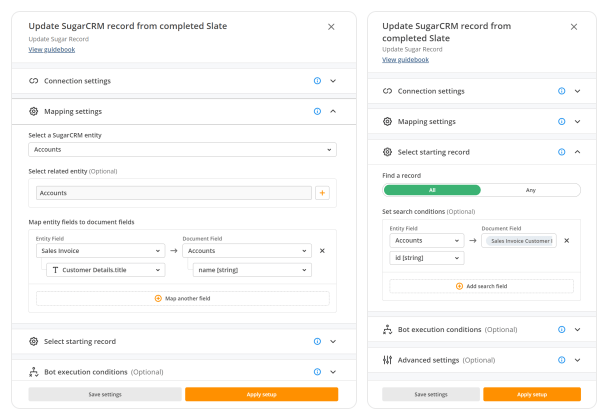
Task: Click sliders icon beside Advanced settings
Action: [x=387, y=360]
